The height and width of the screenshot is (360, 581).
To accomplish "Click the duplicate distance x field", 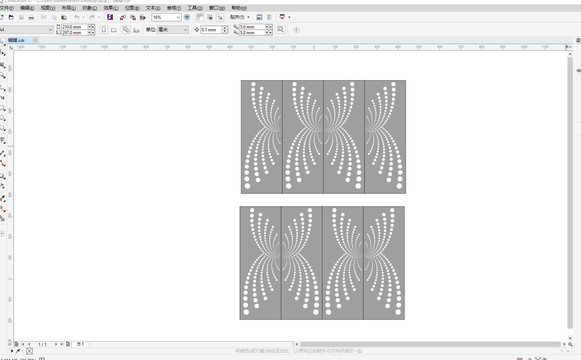I will 252,27.
